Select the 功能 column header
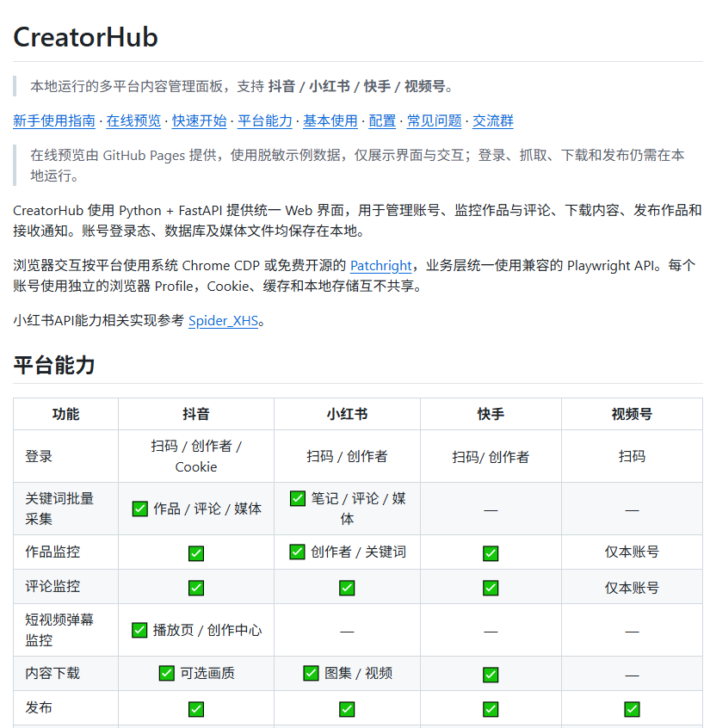 tap(65, 414)
